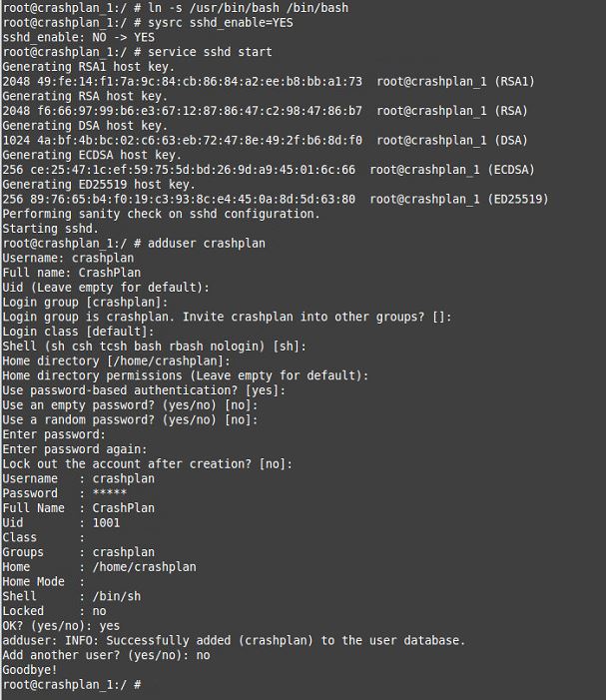The height and width of the screenshot is (700, 606).
Task: Click the 'adduser crashplan' command
Action: coord(207,244)
